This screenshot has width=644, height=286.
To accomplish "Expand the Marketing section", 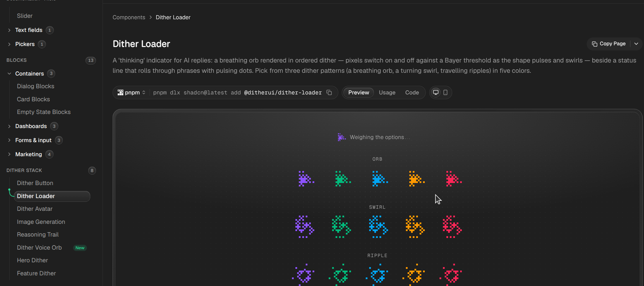I will [30, 154].
